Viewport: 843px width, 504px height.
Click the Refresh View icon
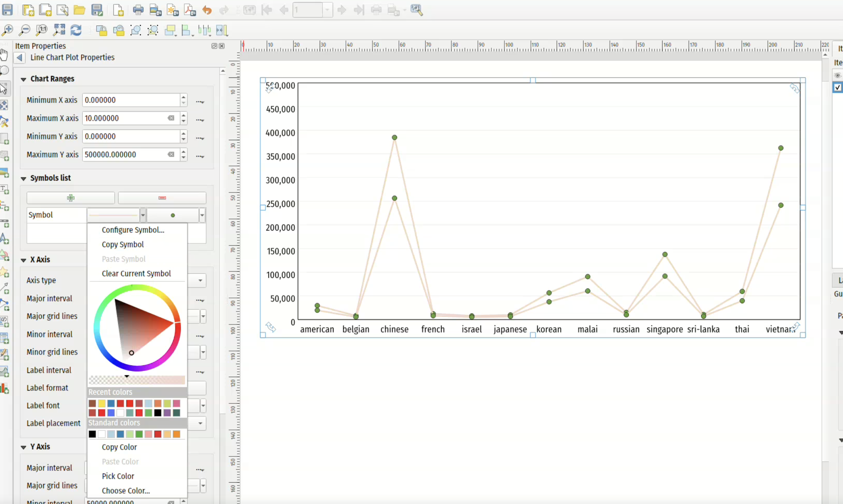point(76,30)
